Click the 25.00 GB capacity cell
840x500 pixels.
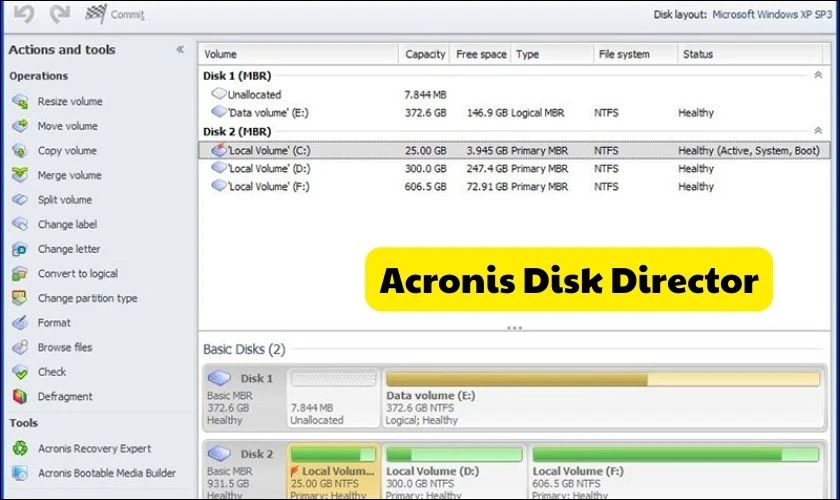pos(425,151)
